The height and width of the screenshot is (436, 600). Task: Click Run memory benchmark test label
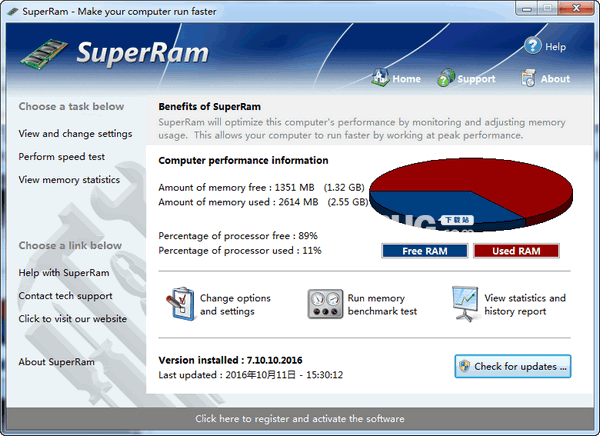point(382,304)
